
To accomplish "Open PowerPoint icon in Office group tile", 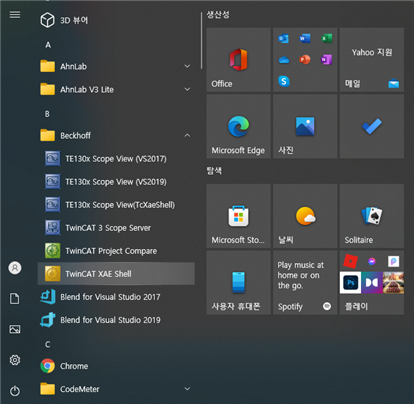I will click(305, 60).
